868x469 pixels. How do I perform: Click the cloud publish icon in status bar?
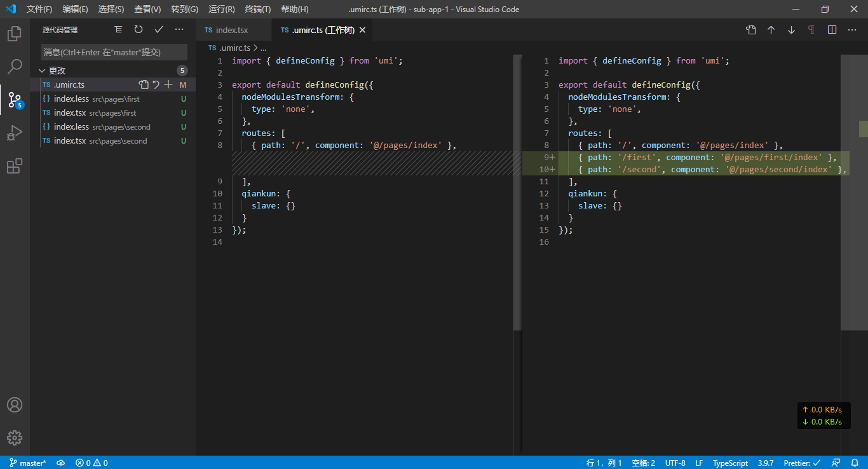coord(60,463)
